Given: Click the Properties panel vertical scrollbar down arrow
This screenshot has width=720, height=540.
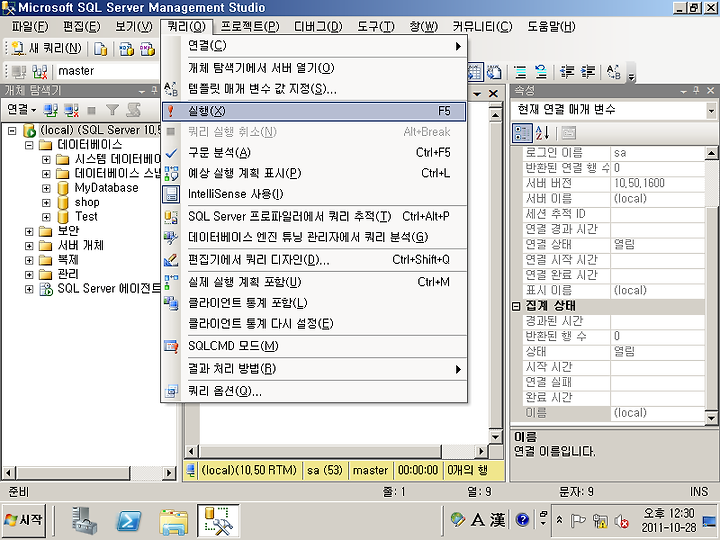Looking at the screenshot, I should tap(711, 418).
